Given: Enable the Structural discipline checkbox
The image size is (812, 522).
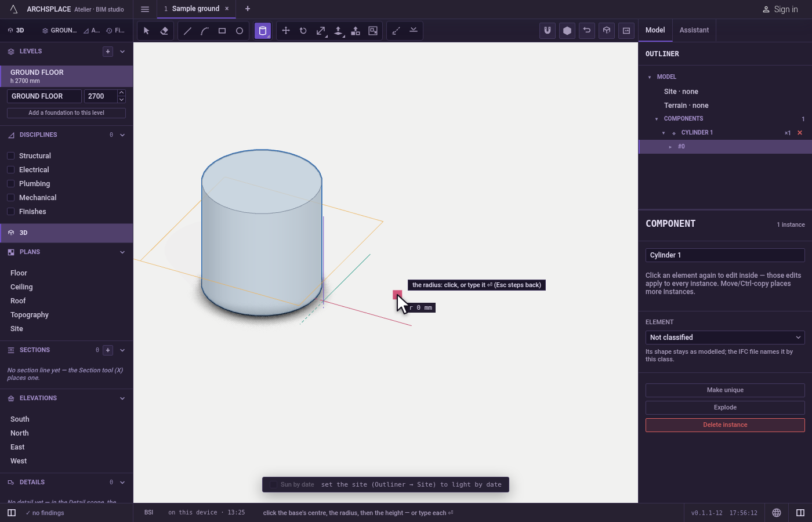Looking at the screenshot, I should pos(10,156).
